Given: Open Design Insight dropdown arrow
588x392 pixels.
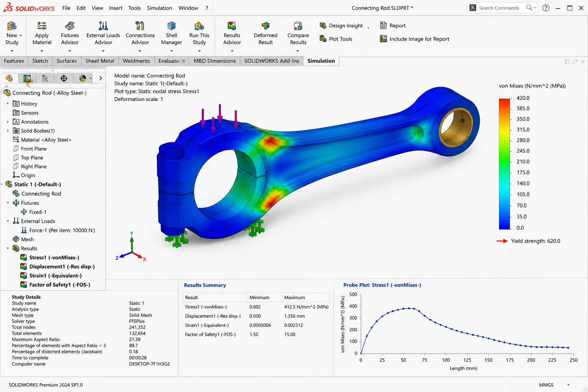Looking at the screenshot, I should 368,27.
